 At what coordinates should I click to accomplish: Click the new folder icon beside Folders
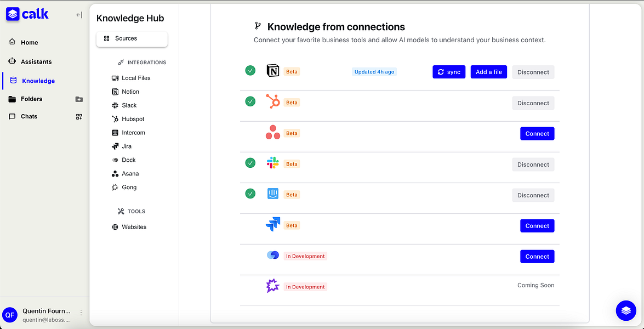(79, 99)
